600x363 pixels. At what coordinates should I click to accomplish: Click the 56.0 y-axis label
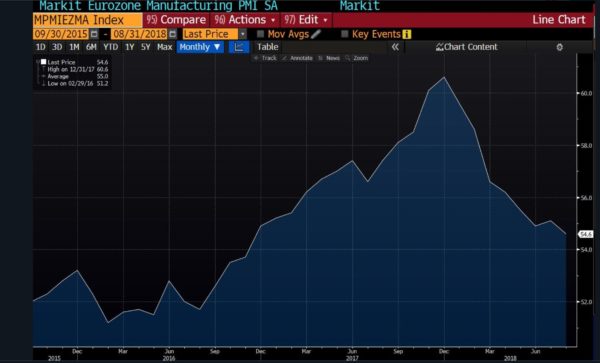click(586, 198)
